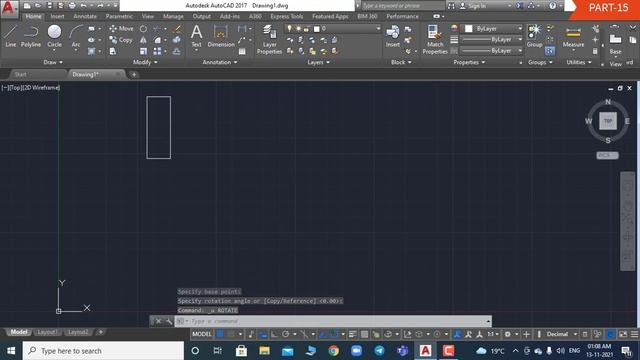Toggle snap mode in status bar
Screen dimensions: 640x360
point(231,334)
